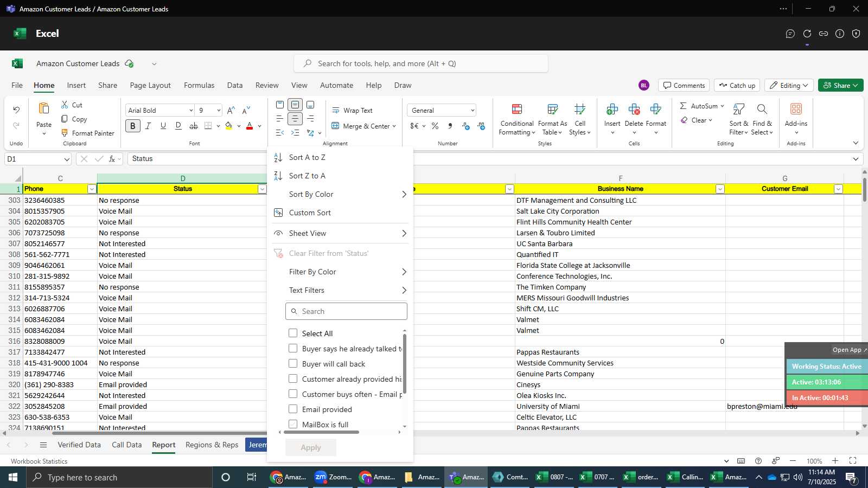Click the filter Search box

[x=346, y=311]
